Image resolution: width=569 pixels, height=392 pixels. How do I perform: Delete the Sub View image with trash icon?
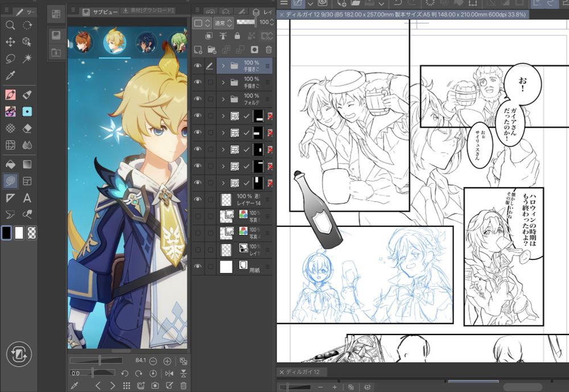pyautogui.click(x=183, y=386)
